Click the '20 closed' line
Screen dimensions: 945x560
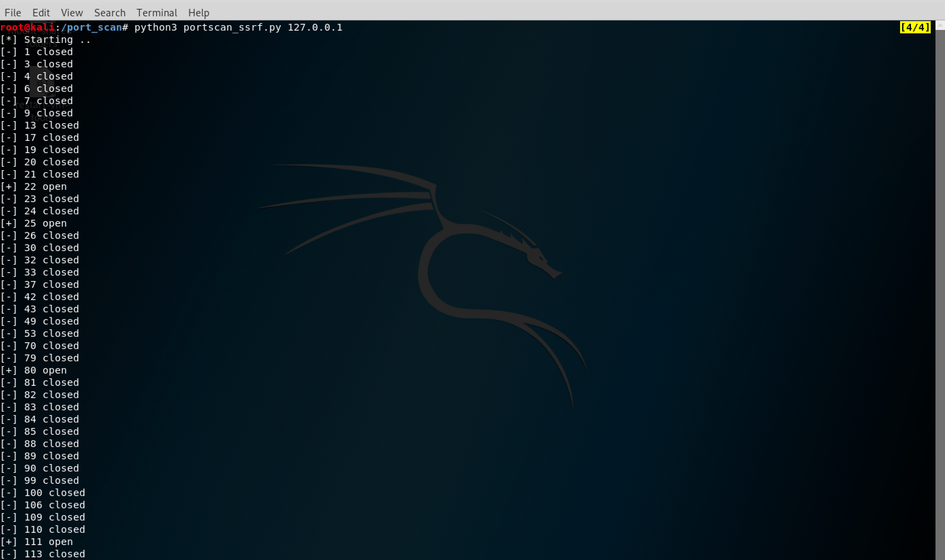39,162
